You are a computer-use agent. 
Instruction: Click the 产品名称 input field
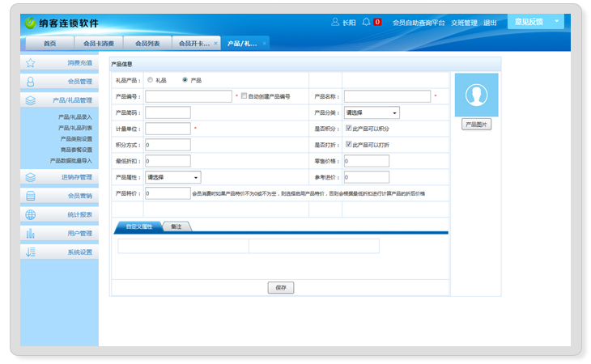(387, 96)
